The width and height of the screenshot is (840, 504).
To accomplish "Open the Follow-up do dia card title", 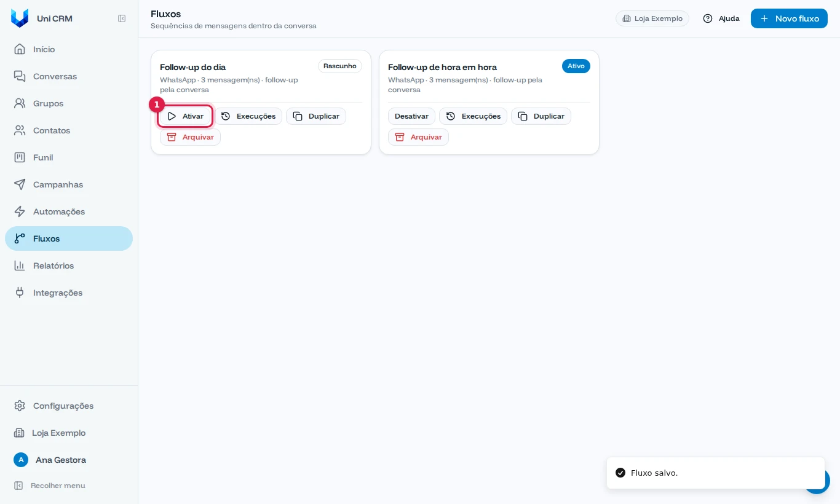I will pos(193,67).
